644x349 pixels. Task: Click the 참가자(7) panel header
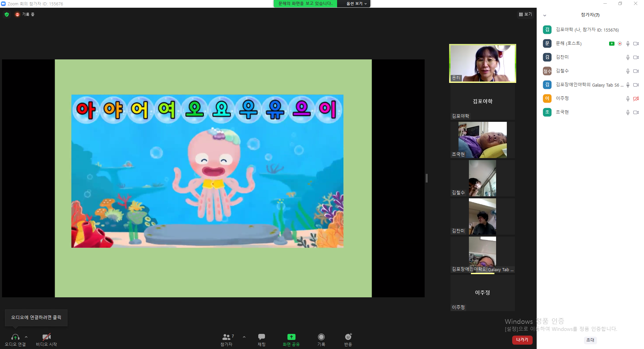[x=590, y=15]
